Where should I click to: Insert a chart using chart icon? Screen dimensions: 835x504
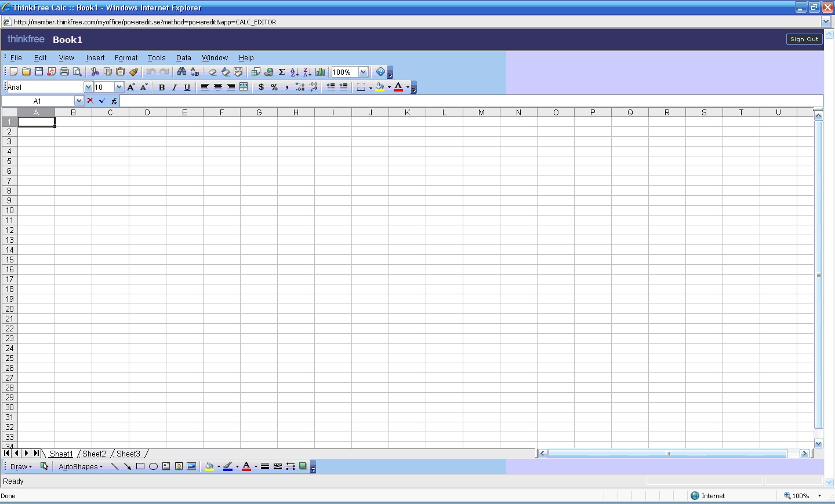click(x=320, y=72)
